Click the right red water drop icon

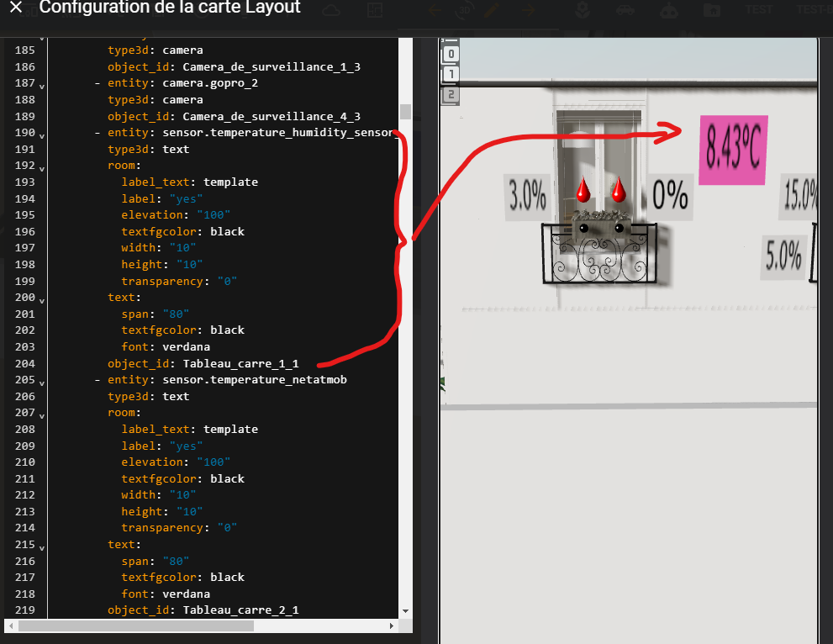(x=619, y=190)
